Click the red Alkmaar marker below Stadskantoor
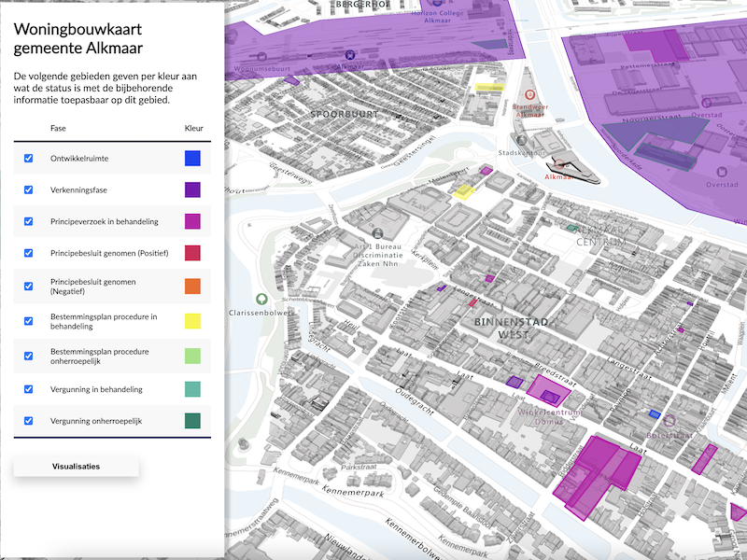 click(x=558, y=166)
